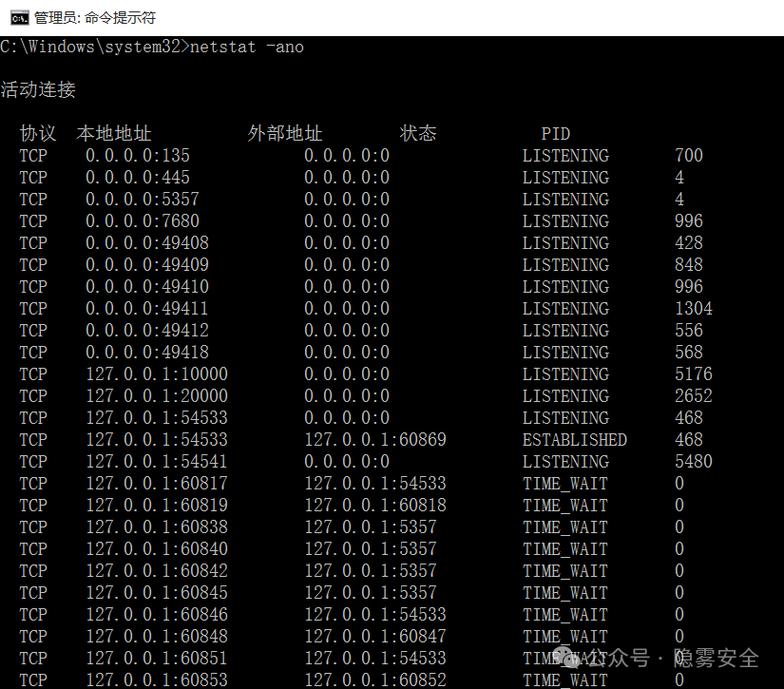
Task: Click the title text 管理员: 命令提示符
Action: [95, 18]
